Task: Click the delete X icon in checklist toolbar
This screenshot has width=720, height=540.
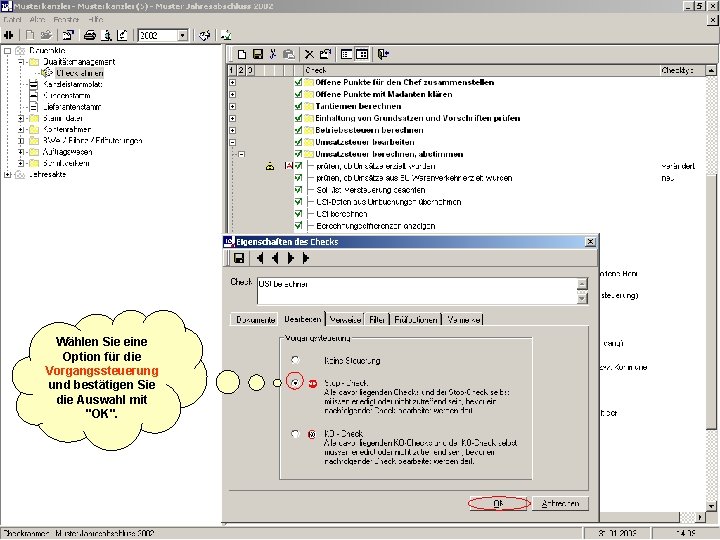Action: coord(309,54)
